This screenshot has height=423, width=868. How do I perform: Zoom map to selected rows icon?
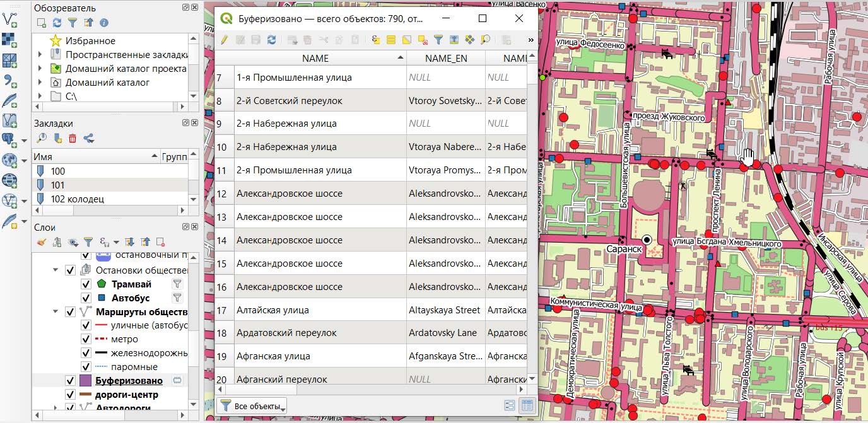click(485, 40)
